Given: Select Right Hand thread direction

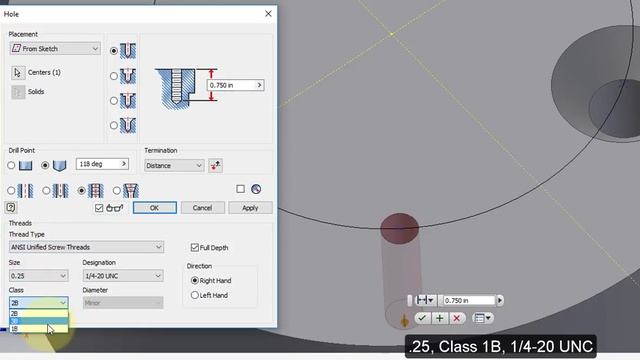Looking at the screenshot, I should click(195, 280).
